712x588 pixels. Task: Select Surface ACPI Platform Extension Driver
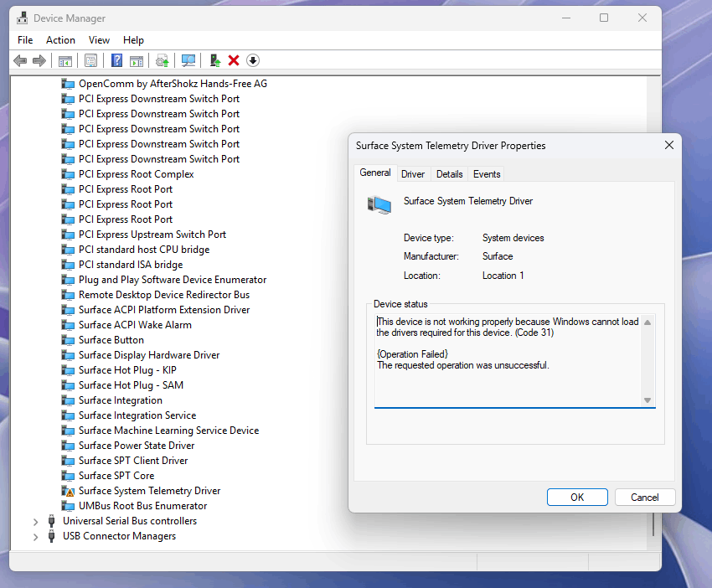pyautogui.click(x=164, y=310)
